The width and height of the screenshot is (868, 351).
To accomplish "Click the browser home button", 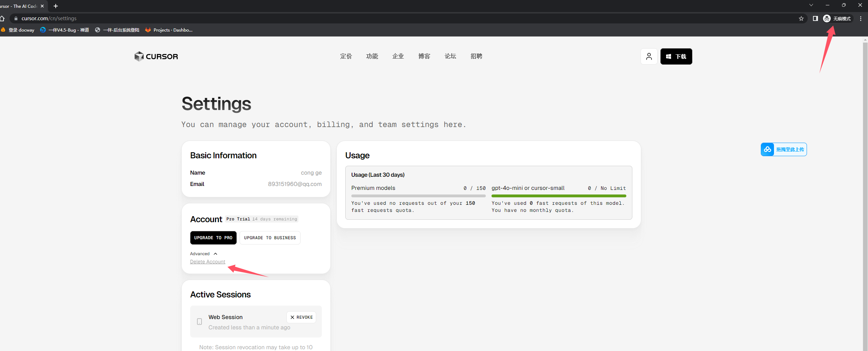I will 2,18.
